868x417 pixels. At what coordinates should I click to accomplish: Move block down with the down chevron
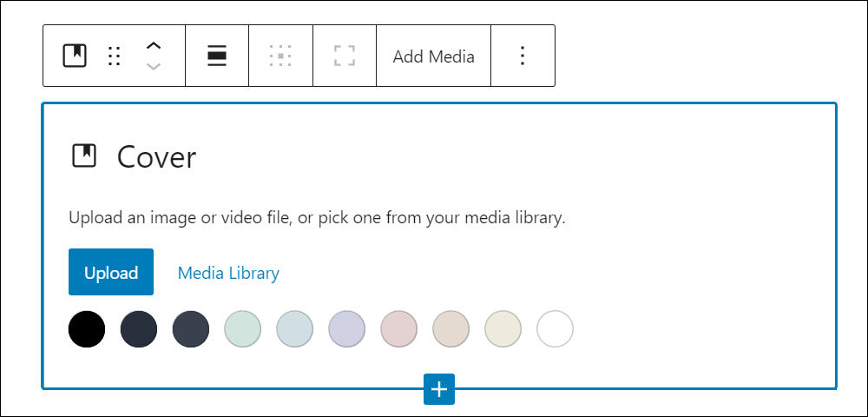[154, 66]
